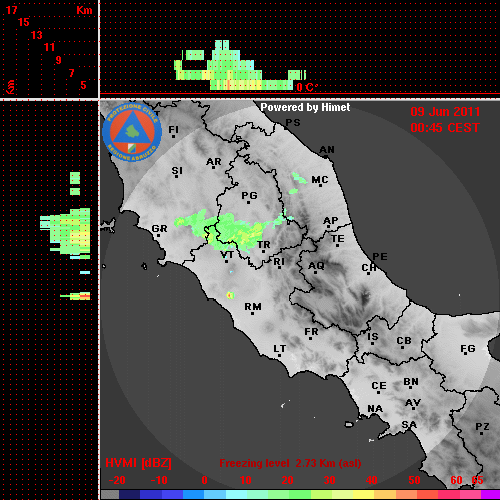Screen dimensions: 500x500
Task: Click the RI city label
Action: [x=279, y=262]
